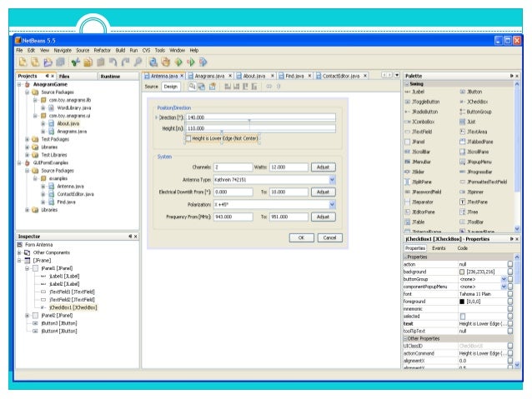Screen dimensions: 532x399
Task: Click the Run Main Project green arrow
Action: (178, 62)
